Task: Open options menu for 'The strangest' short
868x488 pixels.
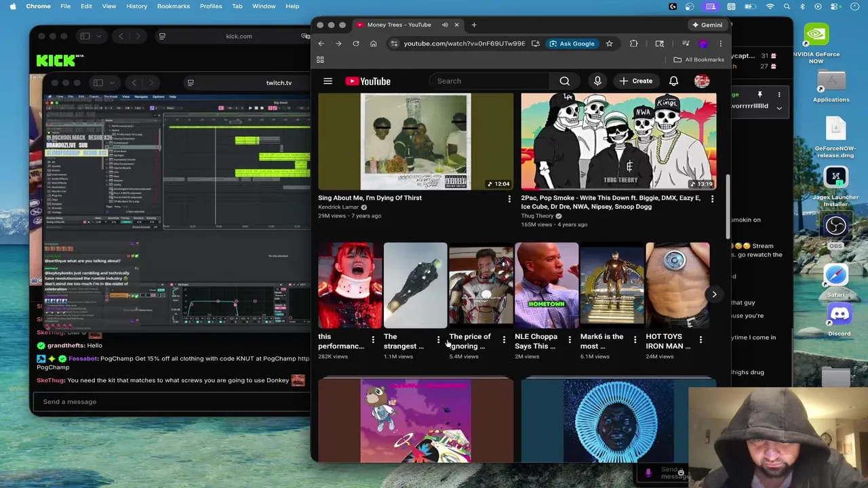Action: click(438, 339)
